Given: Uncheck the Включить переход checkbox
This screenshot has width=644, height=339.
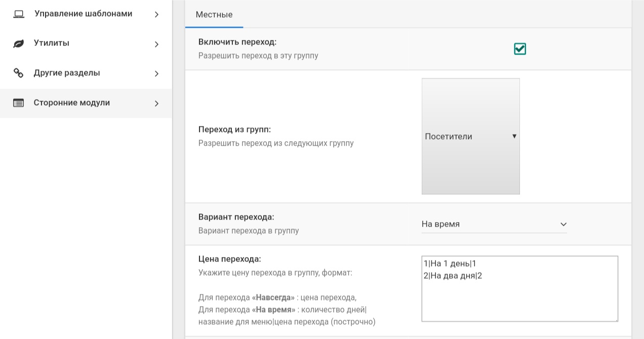Looking at the screenshot, I should point(520,49).
